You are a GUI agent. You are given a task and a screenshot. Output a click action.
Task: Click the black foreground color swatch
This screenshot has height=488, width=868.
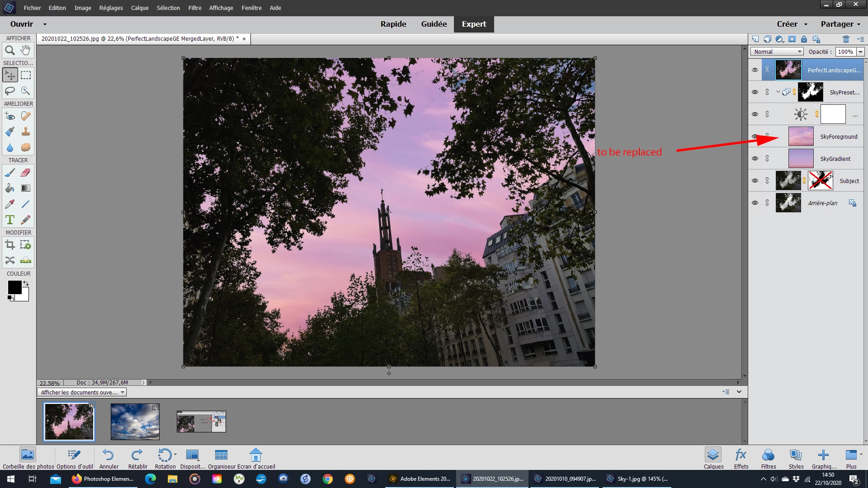click(14, 287)
